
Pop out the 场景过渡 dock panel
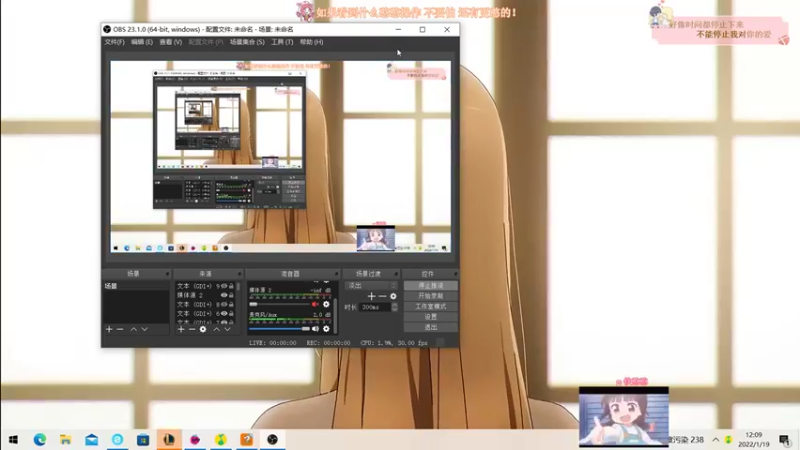[x=396, y=274]
